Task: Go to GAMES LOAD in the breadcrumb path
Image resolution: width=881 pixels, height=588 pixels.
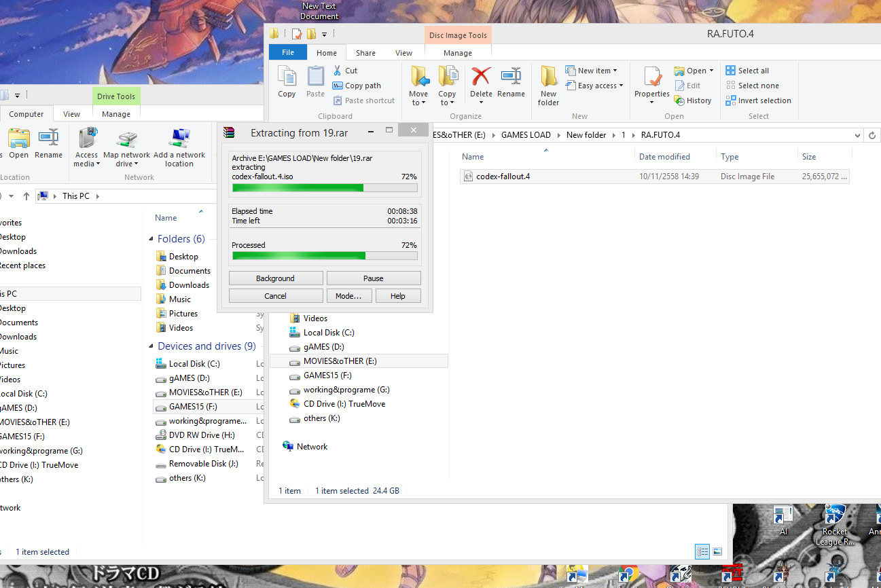Action: [x=526, y=135]
